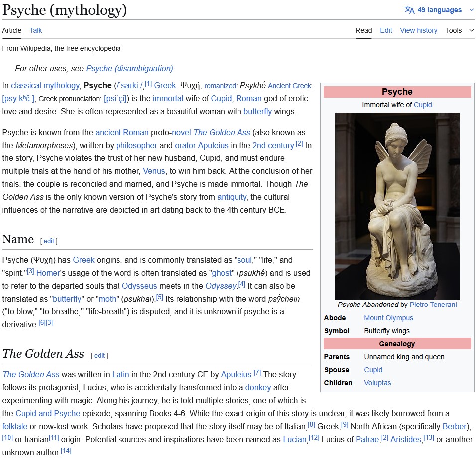Image resolution: width=476 pixels, height=458 pixels.
Task: Edit the Name section
Action: click(49, 241)
